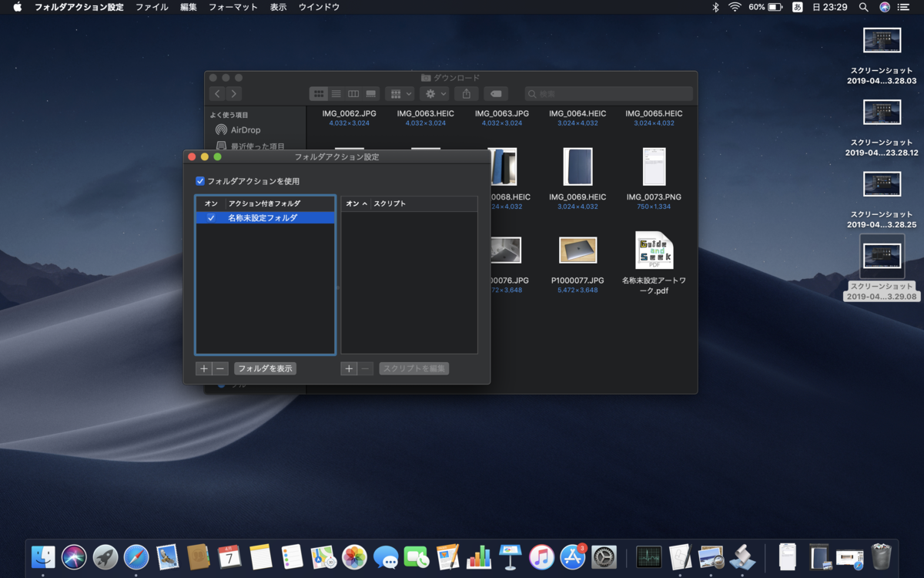Click the Finder share icon
This screenshot has height=578, width=924.
click(x=466, y=94)
